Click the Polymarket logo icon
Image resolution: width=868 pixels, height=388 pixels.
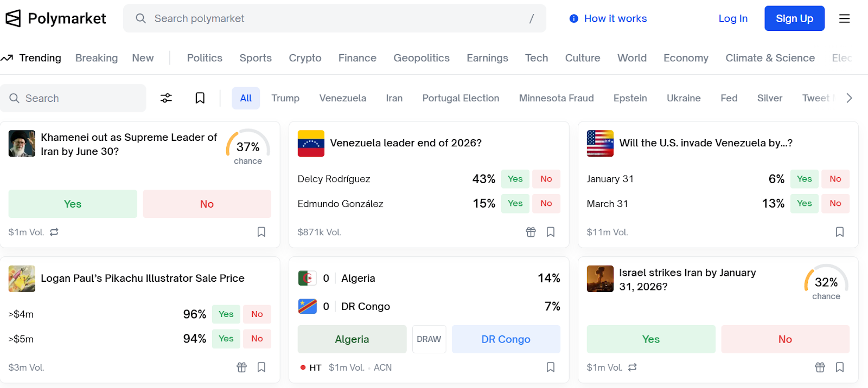click(x=13, y=18)
